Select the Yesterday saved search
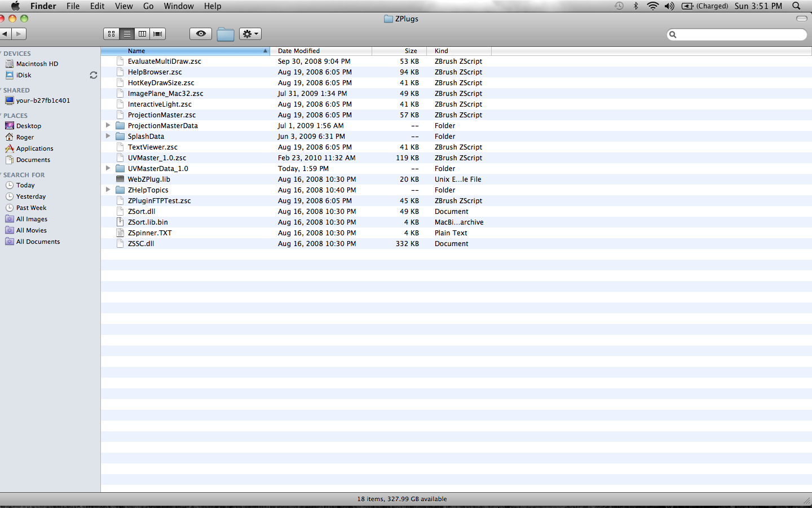 point(31,196)
